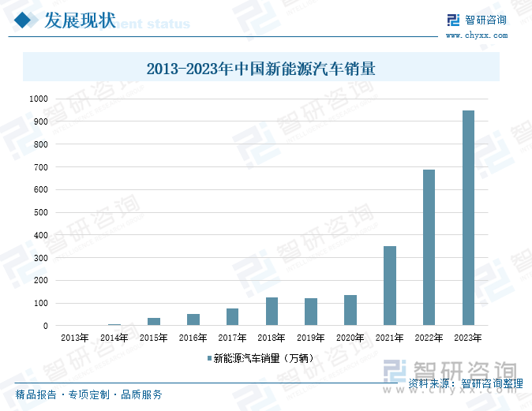Click the source text 资料来源：智研咨询整理
532x411 pixels.
(x=466, y=383)
